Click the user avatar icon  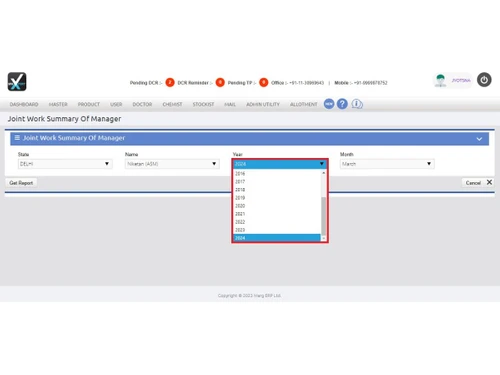(x=440, y=80)
